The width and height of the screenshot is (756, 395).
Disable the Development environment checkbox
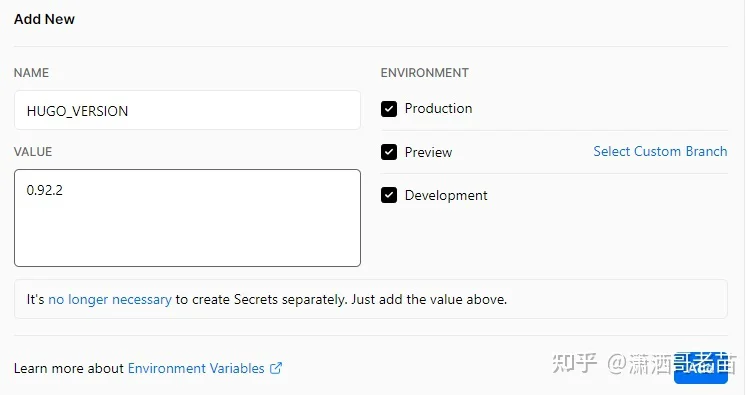[389, 195]
